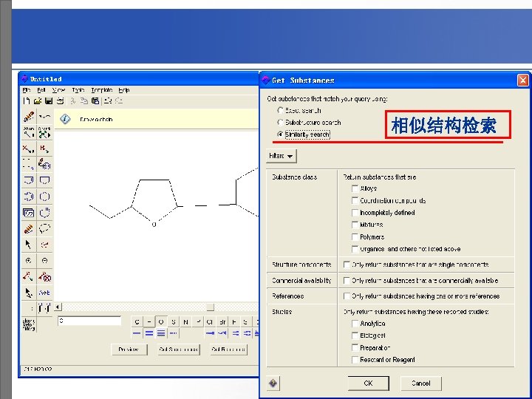Click the Paste toolbar icon
The width and height of the screenshot is (532, 399).
click(95, 100)
